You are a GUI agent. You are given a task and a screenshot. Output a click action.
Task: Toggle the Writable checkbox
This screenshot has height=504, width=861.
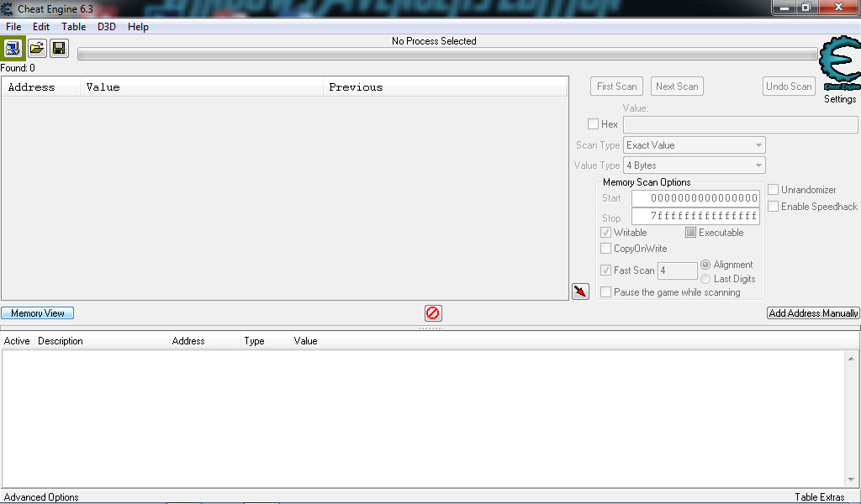[x=605, y=233]
